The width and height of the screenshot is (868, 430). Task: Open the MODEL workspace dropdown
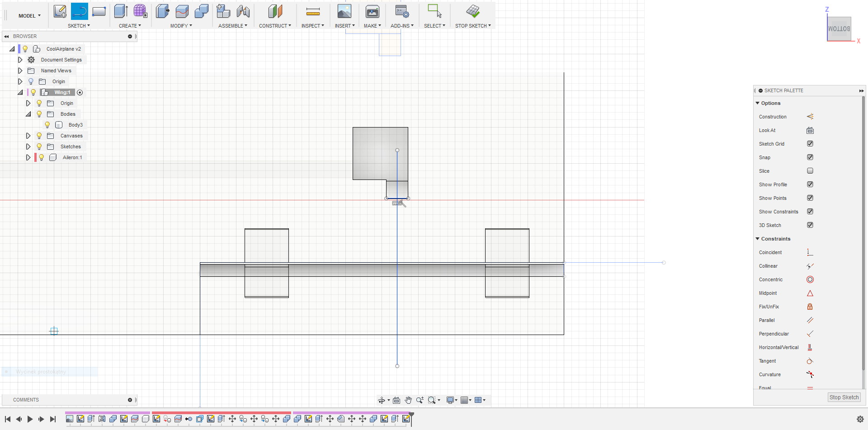click(29, 16)
